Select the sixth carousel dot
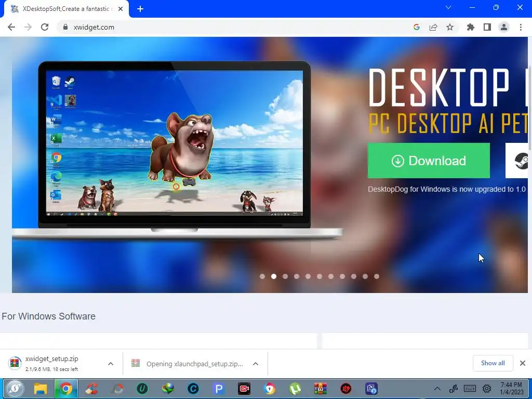Screen dimensions: 532x399 [x=320, y=276]
